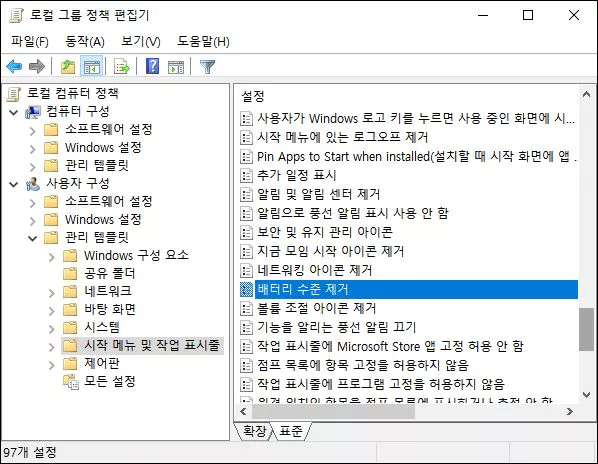Screen dimensions: 598x464
Task: Collapse 관리 템플릿 under 사용자 구성
Action: tap(33, 239)
